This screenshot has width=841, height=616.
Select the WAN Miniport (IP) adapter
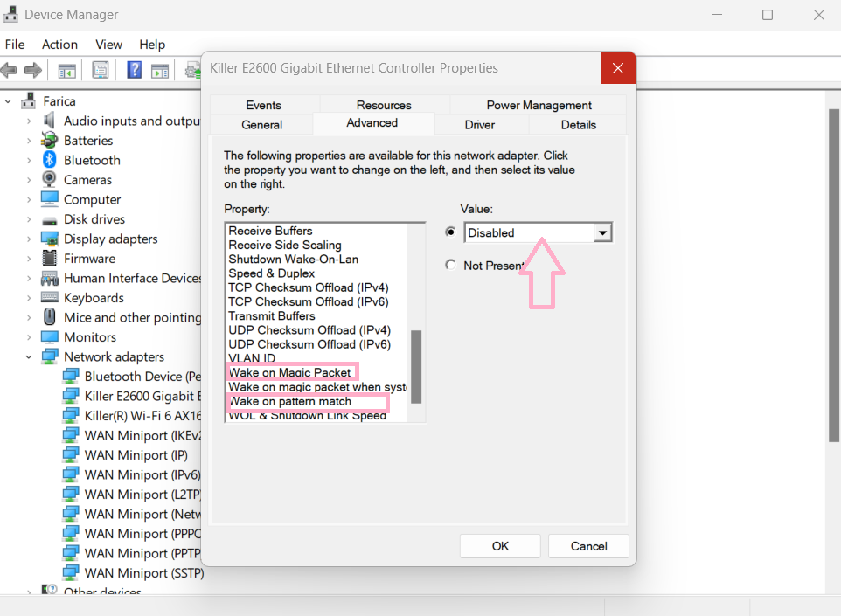[x=136, y=455]
